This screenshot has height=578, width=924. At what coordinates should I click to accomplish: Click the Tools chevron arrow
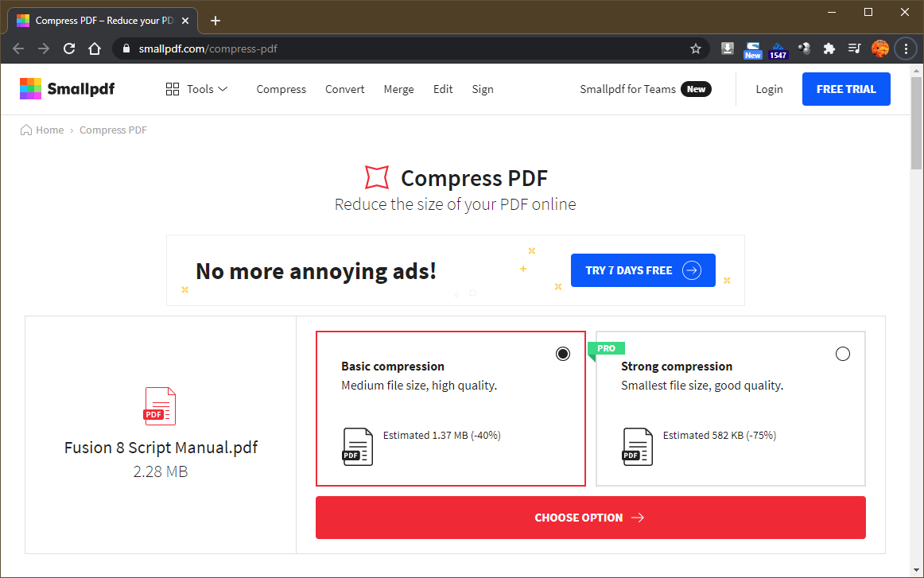[x=223, y=89]
